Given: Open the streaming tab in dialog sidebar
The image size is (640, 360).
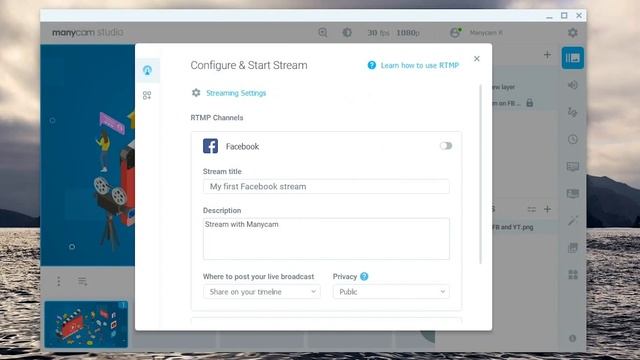Looking at the screenshot, I should click(147, 70).
